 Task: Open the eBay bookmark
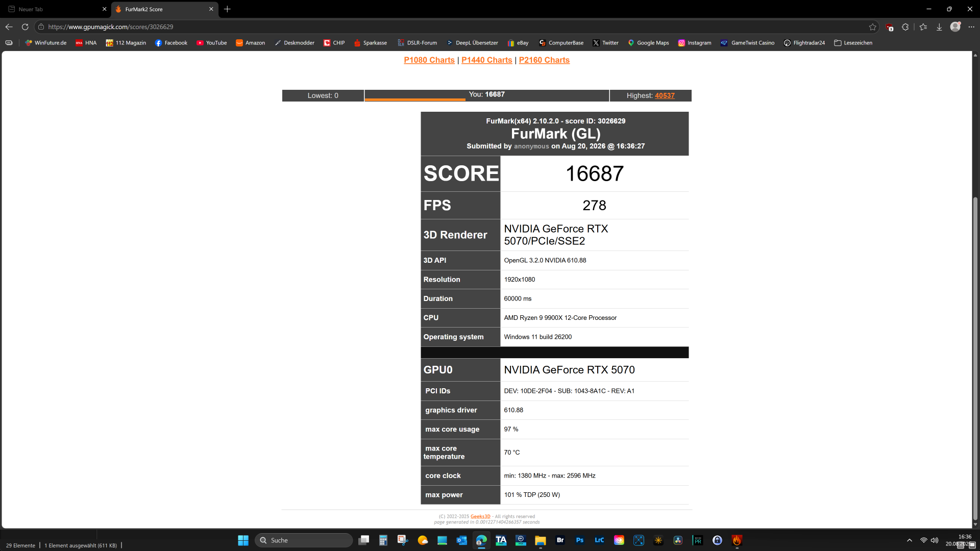click(x=518, y=43)
